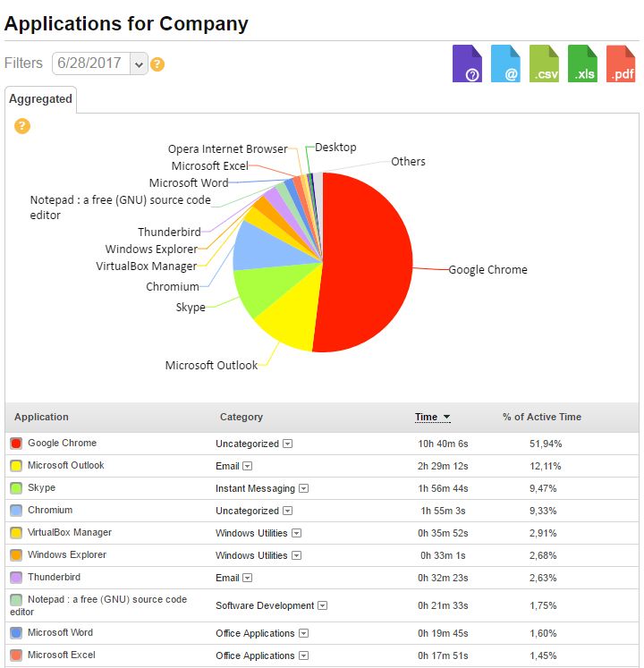
Task: Download the report as CSV file
Action: click(x=544, y=63)
